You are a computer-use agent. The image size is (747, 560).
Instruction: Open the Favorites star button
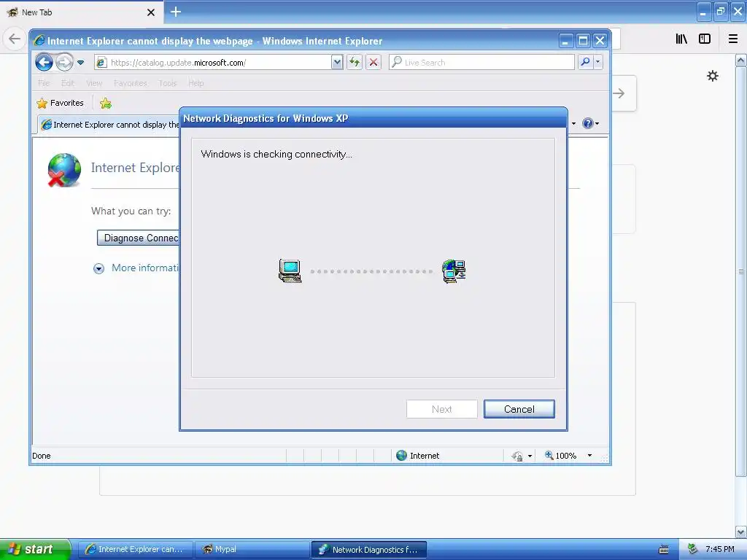coord(60,103)
